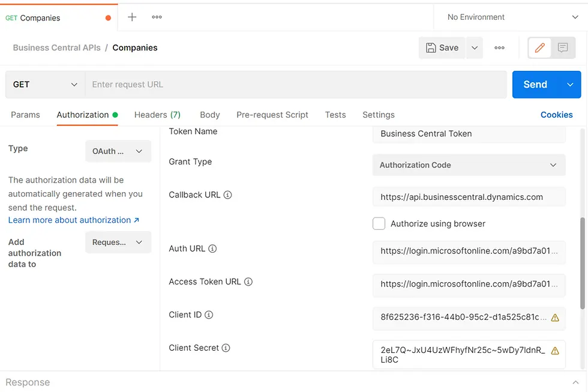
Task: Click the save disk icon
Action: point(431,47)
